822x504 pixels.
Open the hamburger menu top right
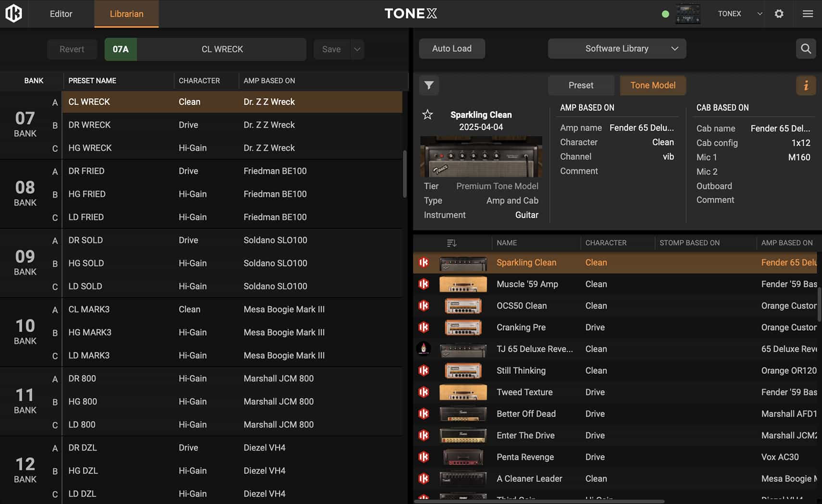808,13
